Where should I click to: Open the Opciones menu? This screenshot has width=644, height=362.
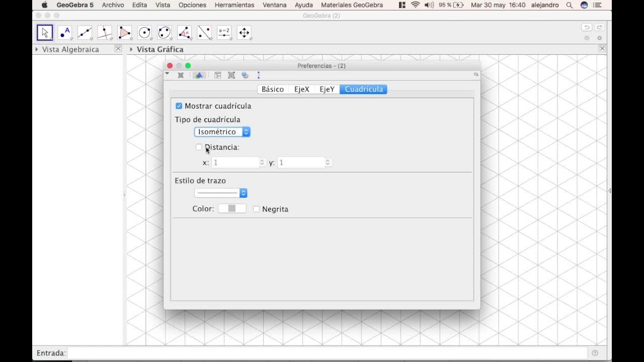(192, 5)
